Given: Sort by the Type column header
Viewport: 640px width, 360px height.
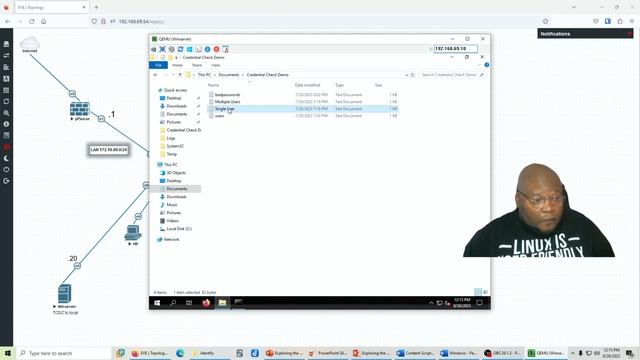Looking at the screenshot, I should 340,85.
